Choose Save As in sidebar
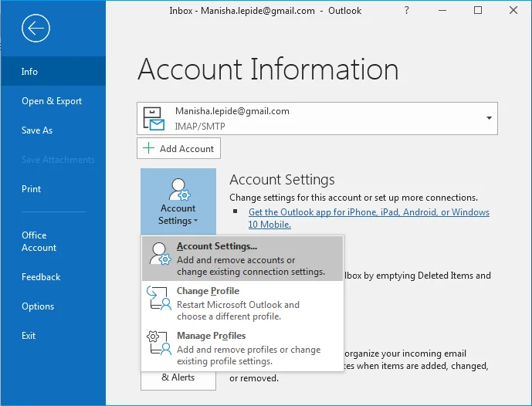532x406 pixels. coord(53,130)
